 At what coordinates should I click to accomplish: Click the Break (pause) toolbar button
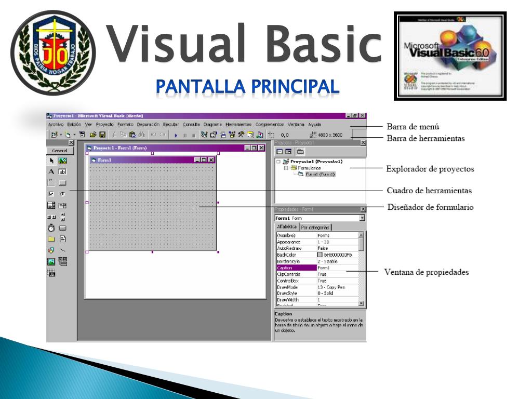185,135
